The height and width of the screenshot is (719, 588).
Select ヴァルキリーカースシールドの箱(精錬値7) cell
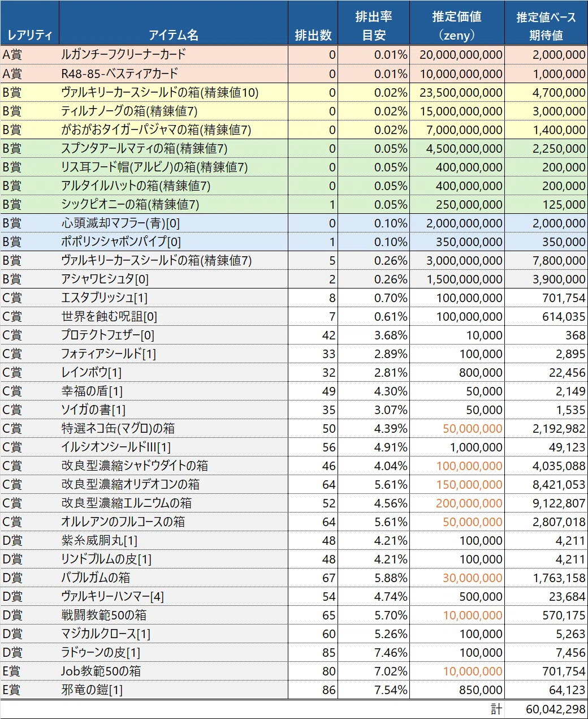coord(174,260)
